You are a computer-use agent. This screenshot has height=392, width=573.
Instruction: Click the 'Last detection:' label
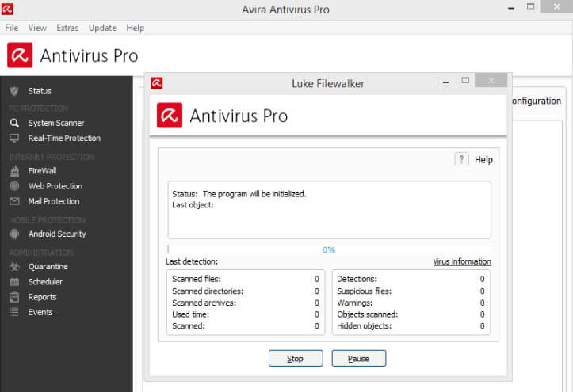[192, 261]
